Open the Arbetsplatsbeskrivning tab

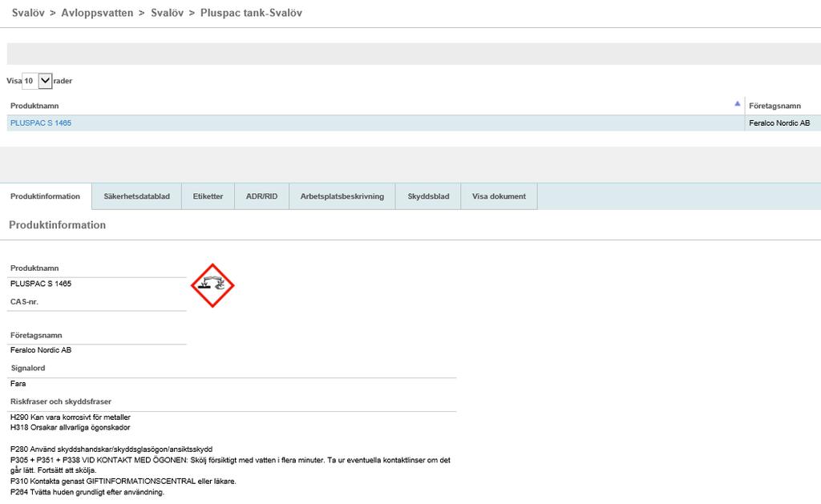[x=342, y=196]
